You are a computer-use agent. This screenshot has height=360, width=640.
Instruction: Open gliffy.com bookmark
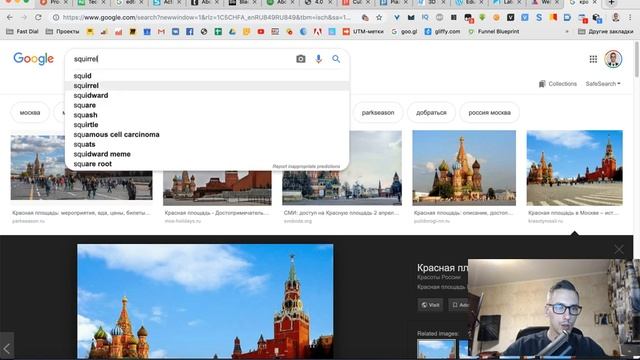click(442, 31)
